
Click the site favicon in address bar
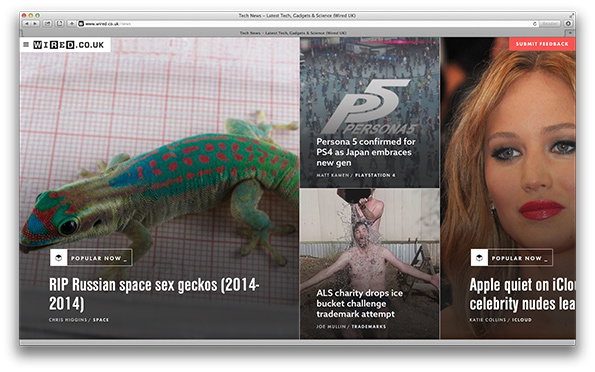tap(81, 24)
